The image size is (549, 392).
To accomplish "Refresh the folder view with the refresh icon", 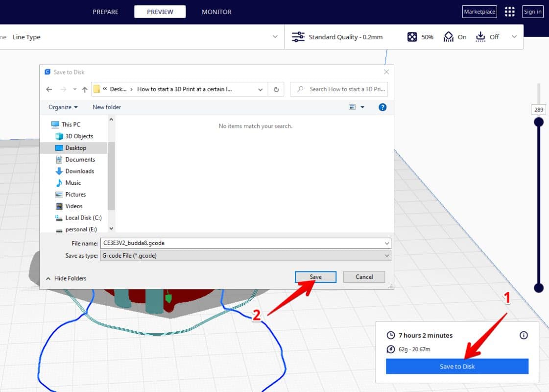I will click(276, 89).
